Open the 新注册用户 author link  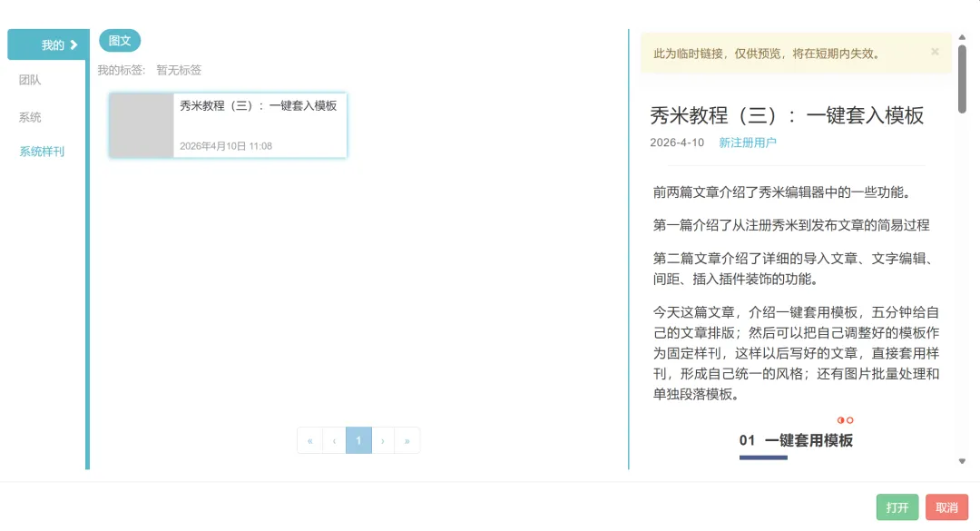click(x=748, y=143)
